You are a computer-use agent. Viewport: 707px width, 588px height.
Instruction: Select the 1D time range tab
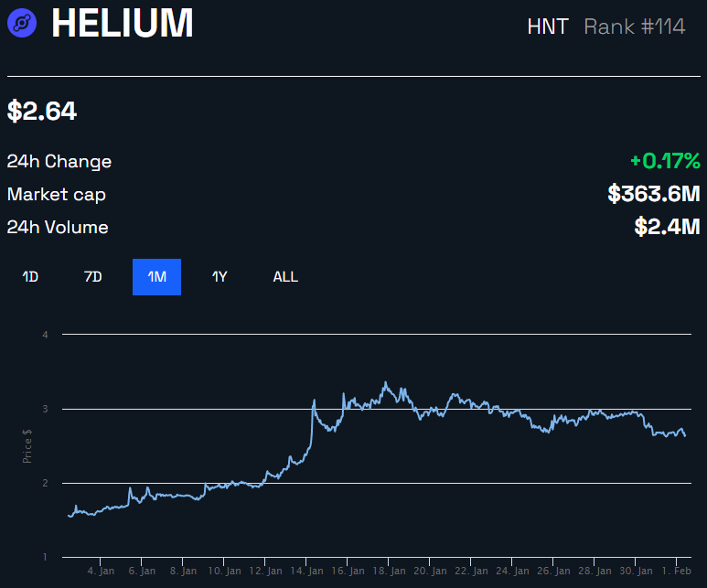click(30, 277)
